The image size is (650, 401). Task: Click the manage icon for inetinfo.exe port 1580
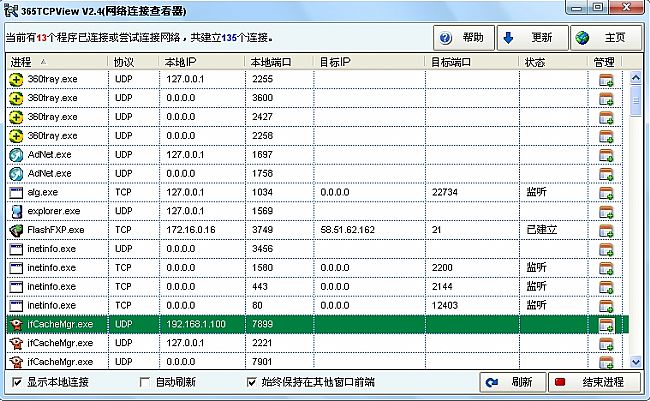pyautogui.click(x=606, y=268)
